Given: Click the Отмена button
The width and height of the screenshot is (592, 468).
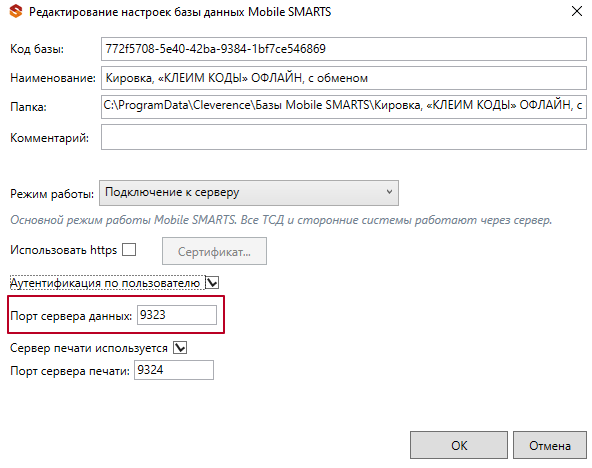Looking at the screenshot, I should [x=550, y=445].
